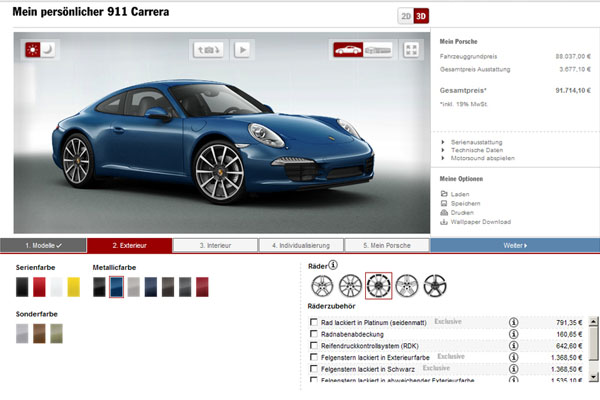The image size is (600, 400).
Task: Open the 4. Individualisierung tab
Action: coord(301,245)
